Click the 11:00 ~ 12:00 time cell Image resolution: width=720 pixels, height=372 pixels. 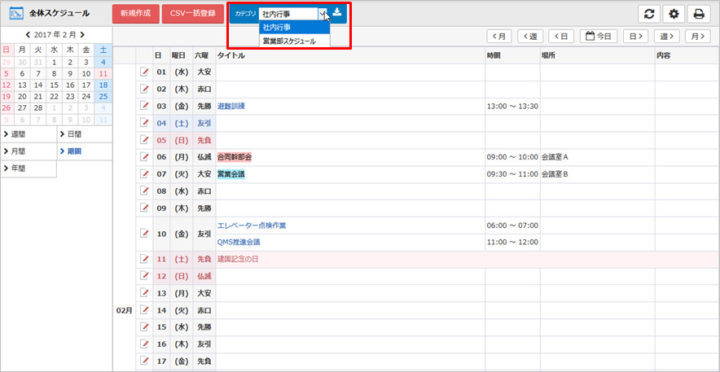click(x=512, y=242)
